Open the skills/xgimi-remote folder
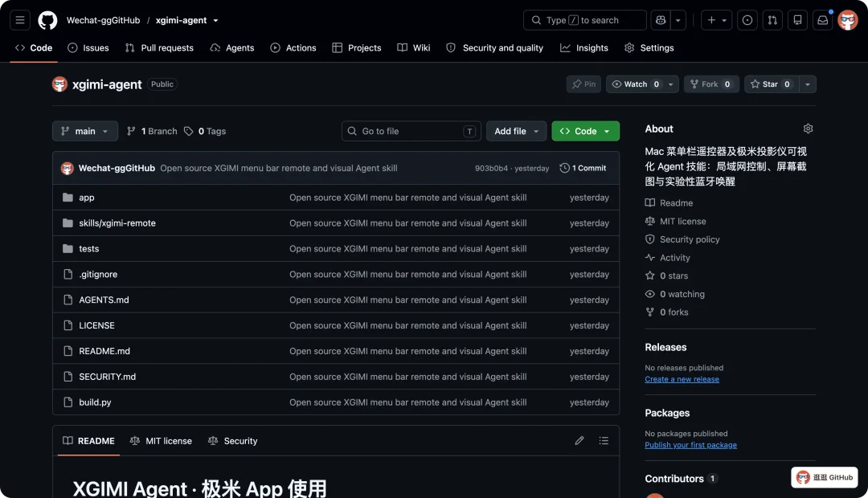Image resolution: width=868 pixels, height=498 pixels. (x=117, y=223)
